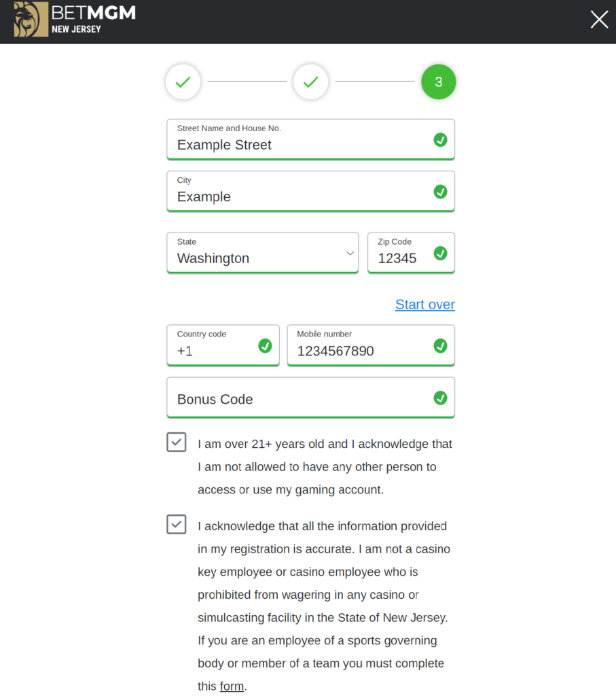Click the Mobile number validation checkmark
616x696 pixels.
point(440,346)
